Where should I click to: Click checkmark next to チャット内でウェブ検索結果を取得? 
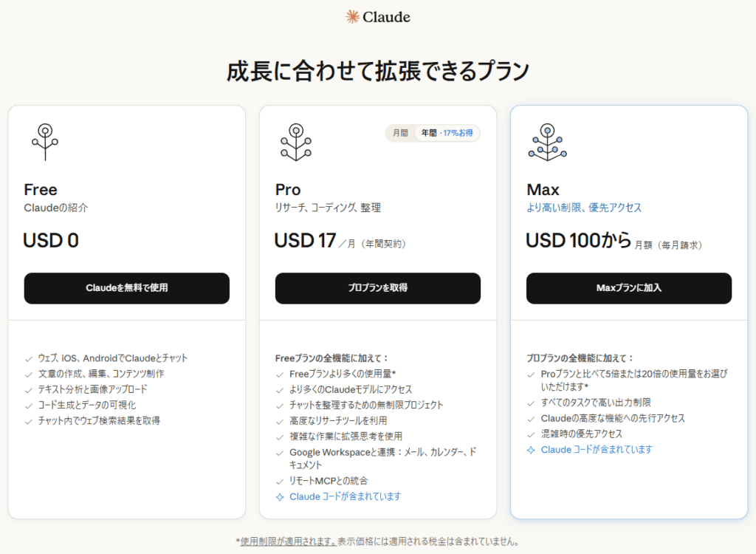click(x=29, y=421)
